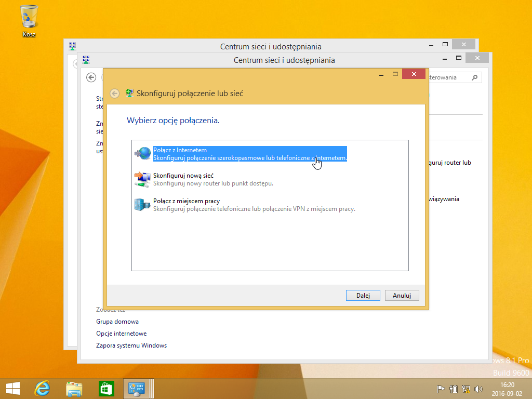
Task: Click the Anuluj button
Action: tap(402, 296)
